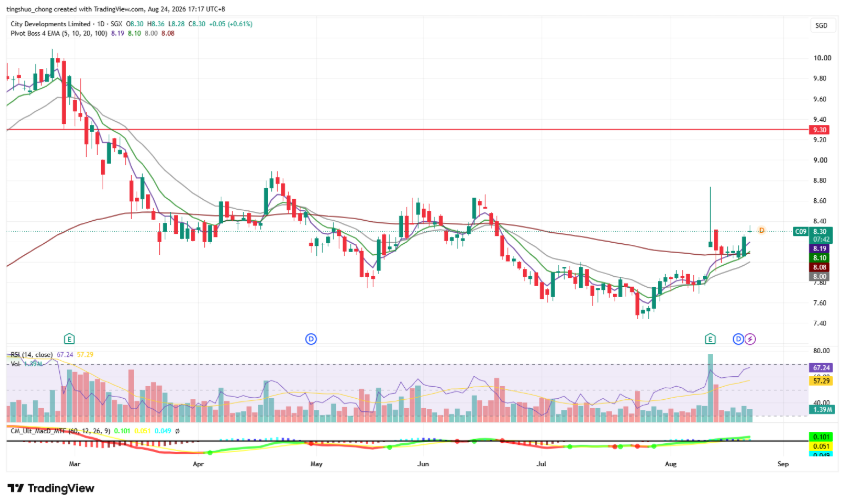This screenshot has height=502, width=845.
Task: Click the red 9.30 price line label
Action: (x=820, y=130)
